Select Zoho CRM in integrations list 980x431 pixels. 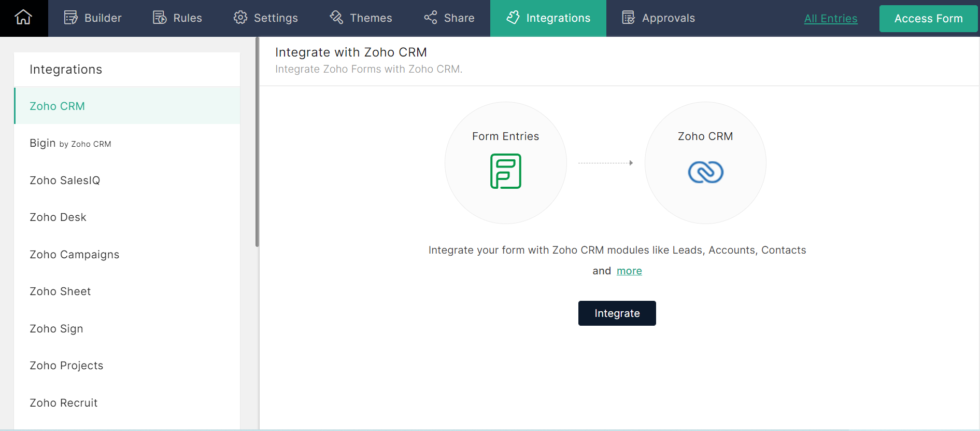(x=127, y=106)
